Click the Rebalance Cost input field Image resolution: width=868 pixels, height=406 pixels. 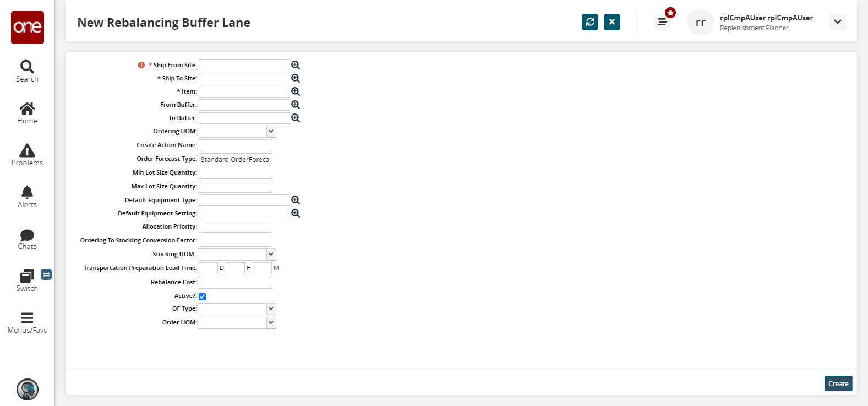pyautogui.click(x=236, y=283)
